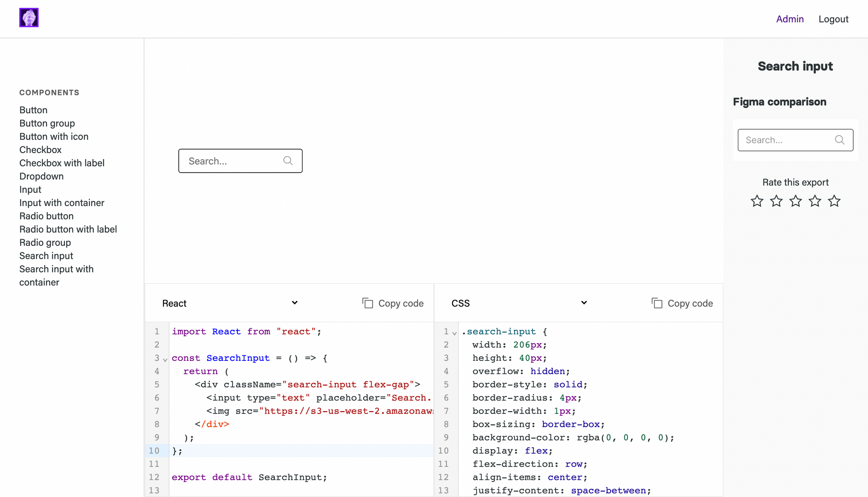Go to Radio group component
Image resolution: width=868 pixels, height=497 pixels.
click(x=45, y=242)
